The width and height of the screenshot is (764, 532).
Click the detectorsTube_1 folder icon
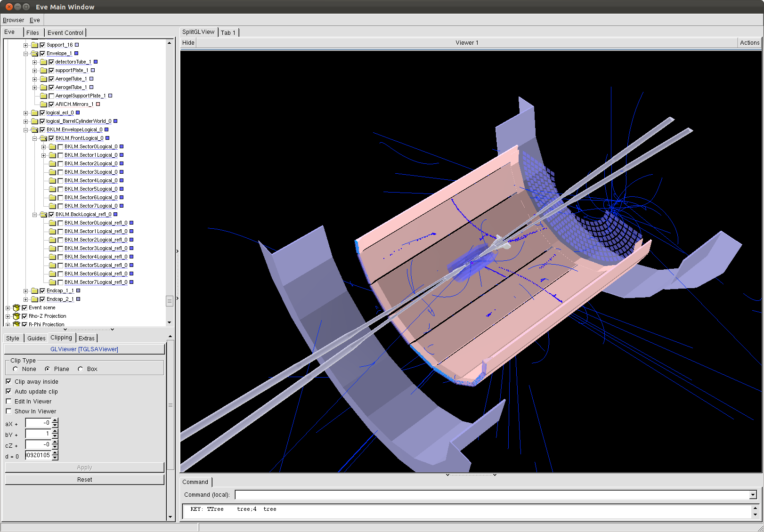[43, 62]
